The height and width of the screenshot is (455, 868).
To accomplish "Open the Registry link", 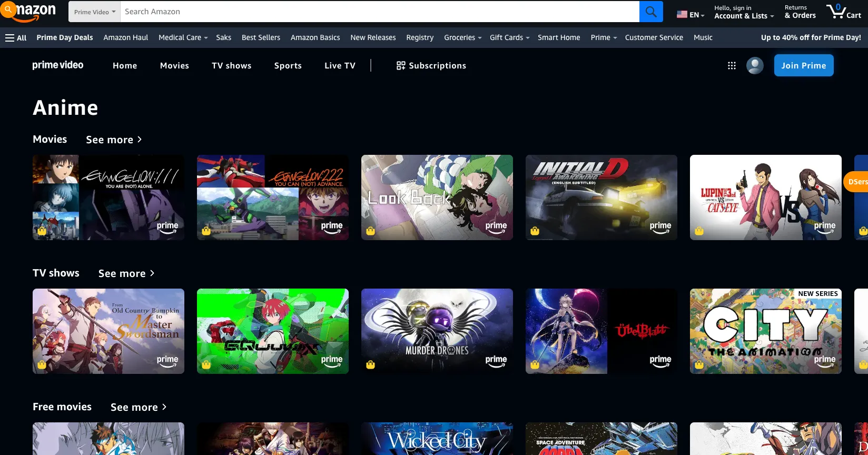I will [x=420, y=37].
